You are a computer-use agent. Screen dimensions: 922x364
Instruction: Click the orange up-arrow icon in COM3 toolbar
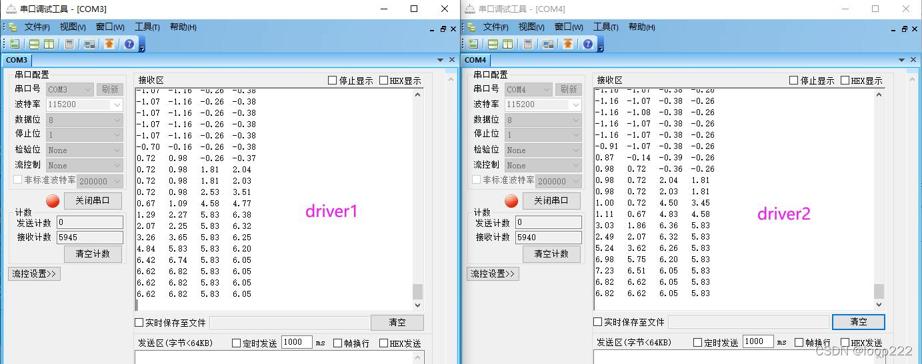pyautogui.click(x=109, y=44)
